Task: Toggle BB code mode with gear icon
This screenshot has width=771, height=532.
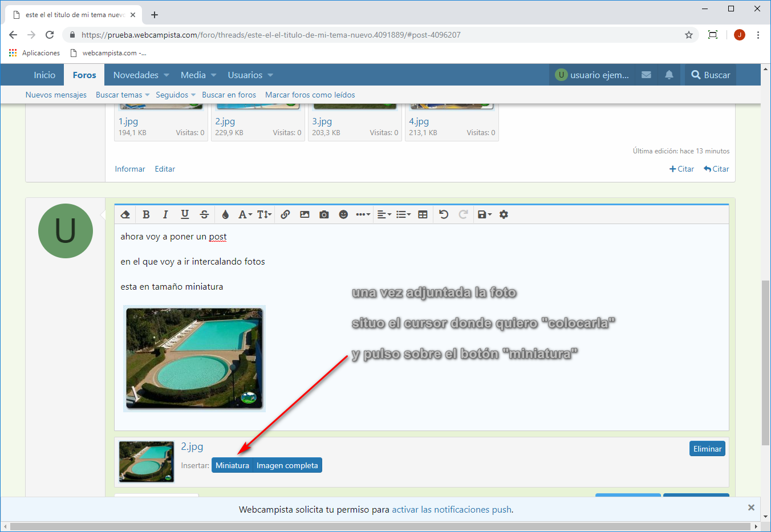Action: 504,214
